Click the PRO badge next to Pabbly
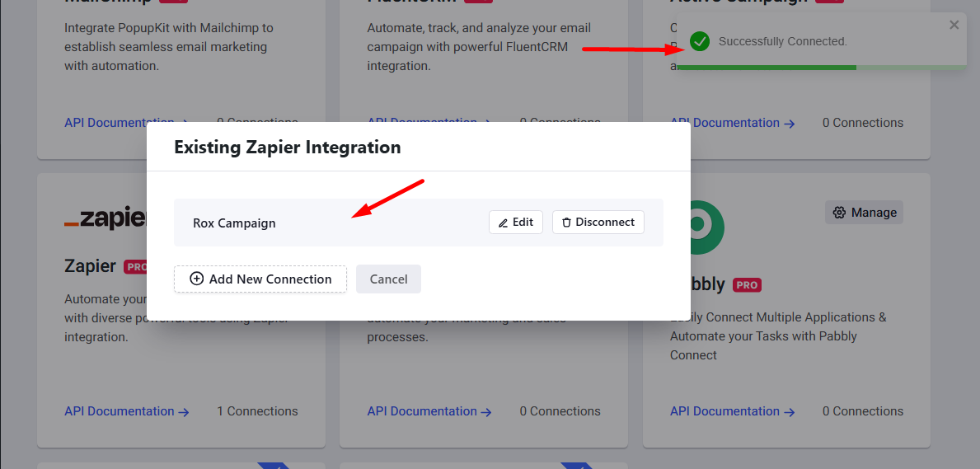The width and height of the screenshot is (980, 469). tap(747, 285)
